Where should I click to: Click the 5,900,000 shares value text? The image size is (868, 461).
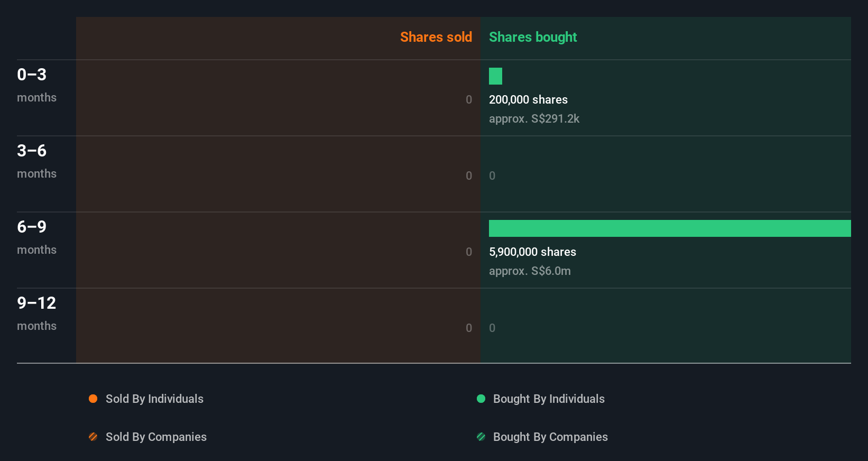coord(532,252)
